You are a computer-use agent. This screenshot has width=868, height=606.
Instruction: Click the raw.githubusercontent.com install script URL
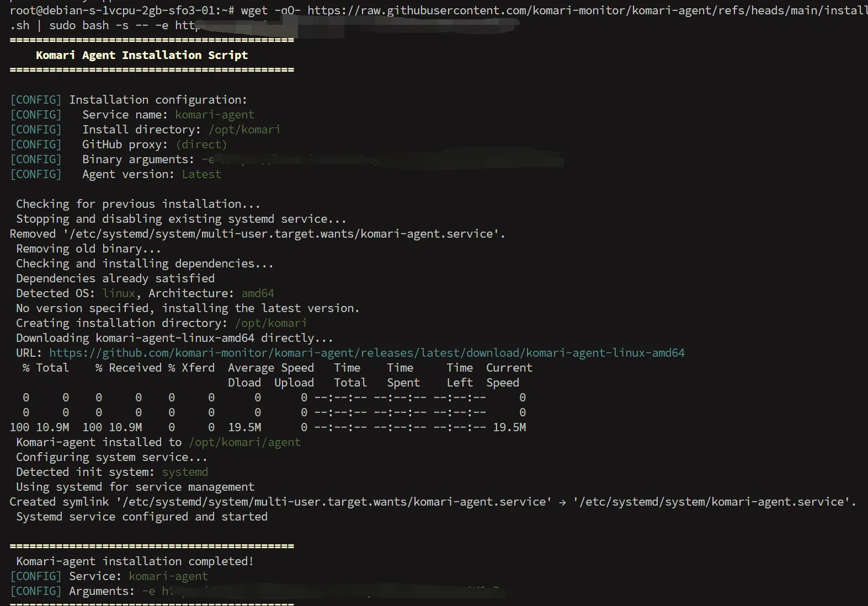pyautogui.click(x=585, y=10)
